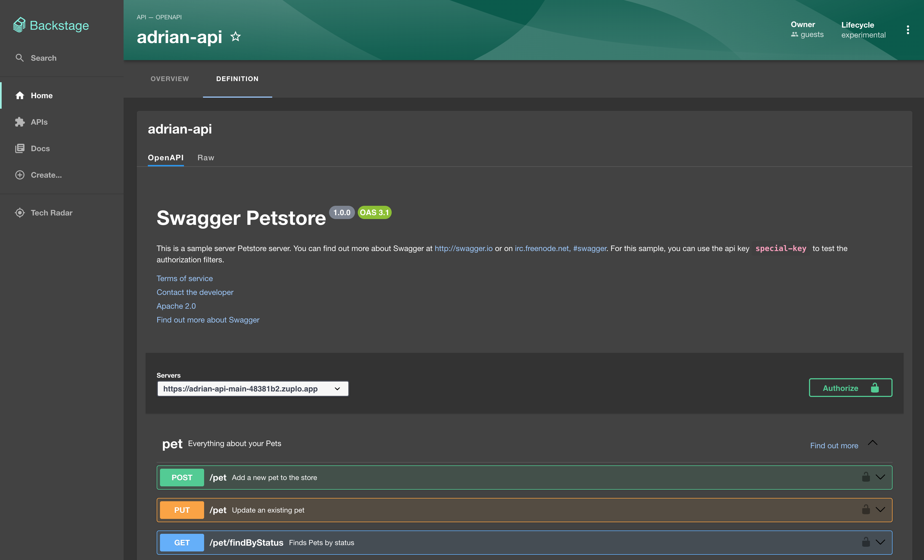Screen dimensions: 924x560
Task: Expand the PUT /pet operation chevron
Action: click(880, 510)
